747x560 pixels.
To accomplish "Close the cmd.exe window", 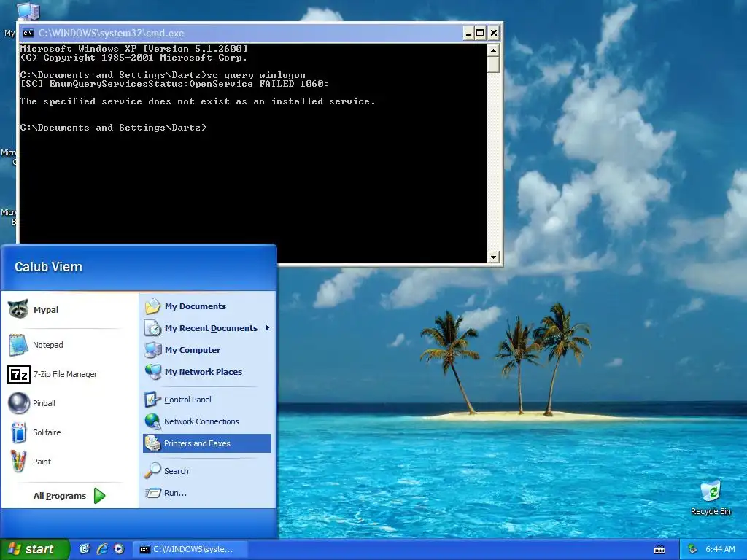I will coord(494,33).
